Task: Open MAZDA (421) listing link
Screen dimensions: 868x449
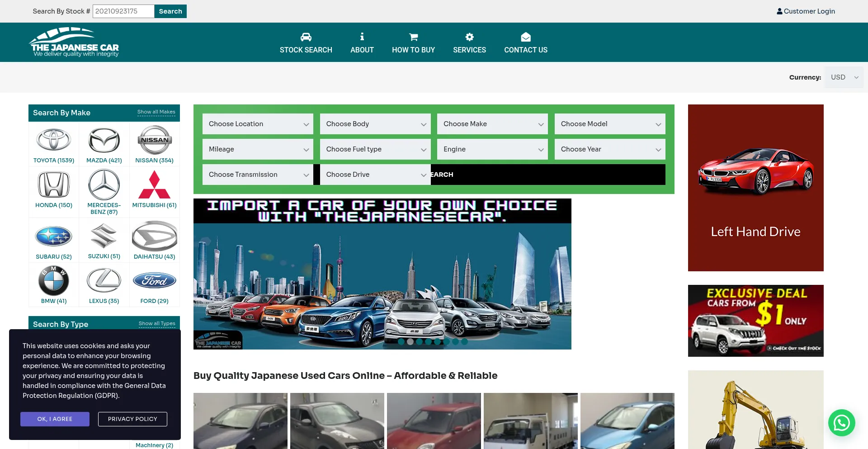Action: click(x=104, y=161)
